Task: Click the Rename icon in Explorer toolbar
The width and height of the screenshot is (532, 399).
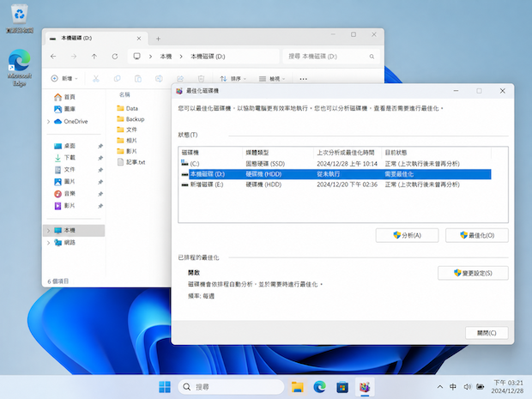Action: tap(159, 79)
